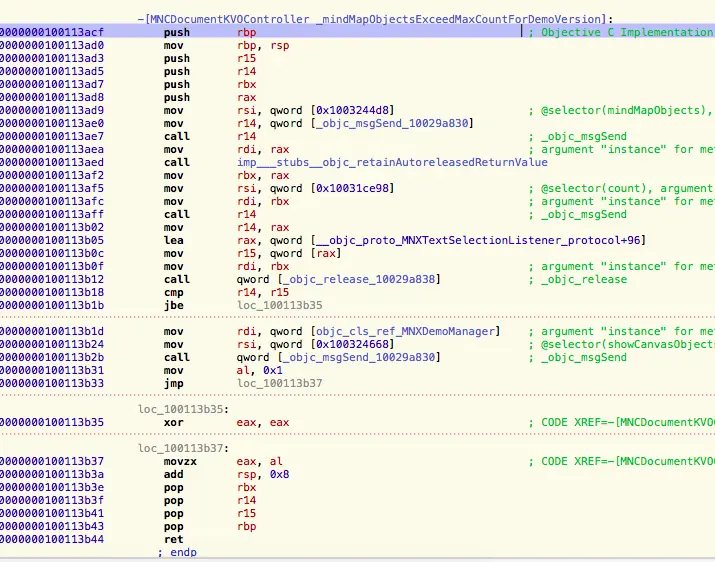Follow imp___stubs__objc_retainAutoreleasedReturnValue call target
This screenshot has height=562, width=715.
coord(392,162)
